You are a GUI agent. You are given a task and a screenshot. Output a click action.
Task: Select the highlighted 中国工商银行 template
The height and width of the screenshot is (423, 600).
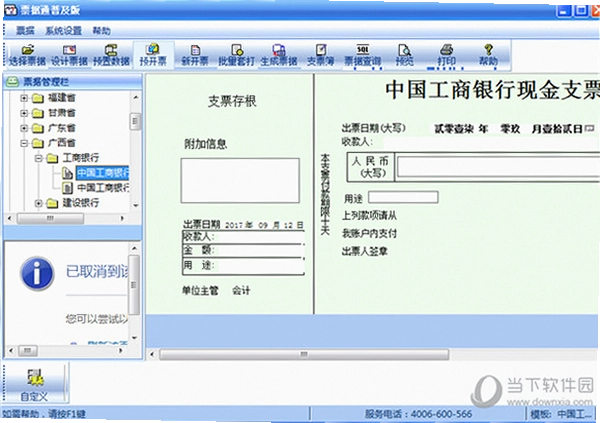(103, 173)
